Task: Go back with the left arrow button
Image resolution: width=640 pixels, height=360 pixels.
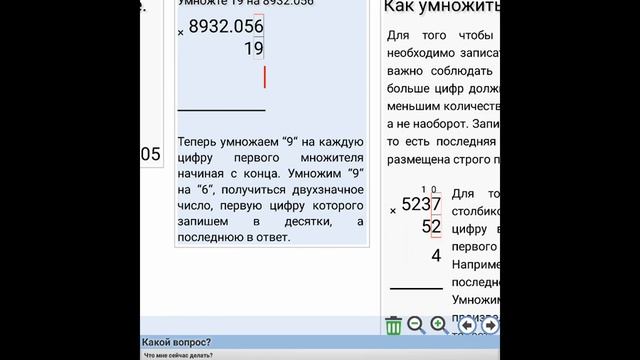Action: click(467, 325)
